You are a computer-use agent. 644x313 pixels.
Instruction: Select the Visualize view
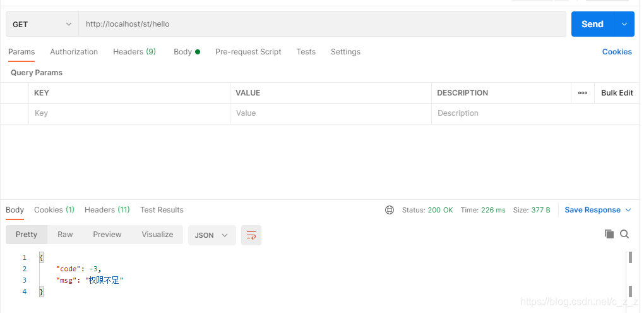(157, 235)
